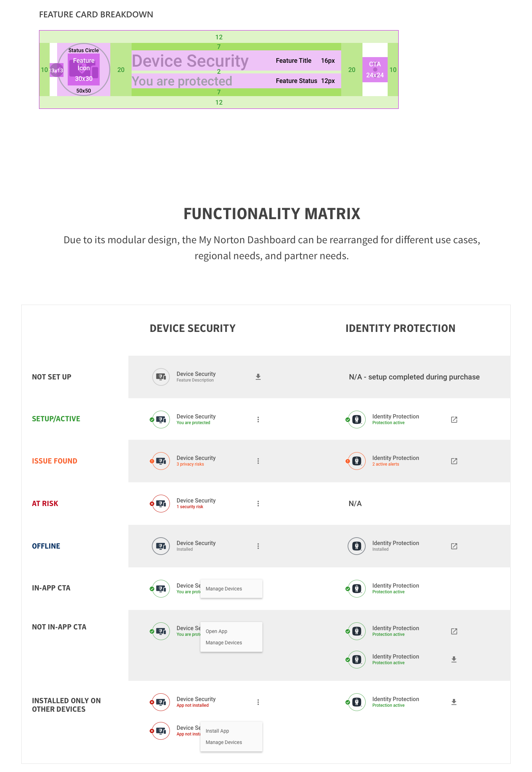Open three-dot menu in At Risk row
Screen dimensions: 532x772
(x=258, y=504)
